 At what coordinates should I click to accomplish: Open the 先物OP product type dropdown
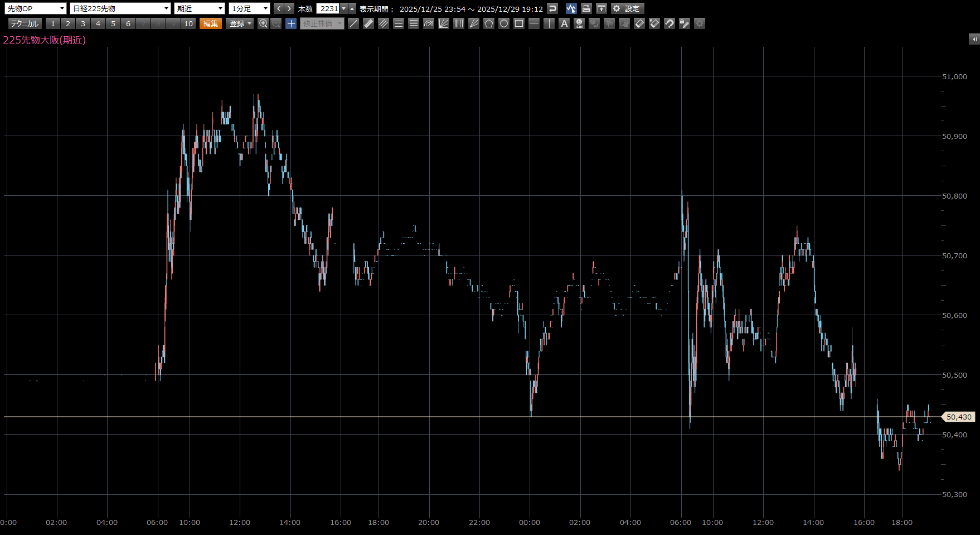[36, 8]
